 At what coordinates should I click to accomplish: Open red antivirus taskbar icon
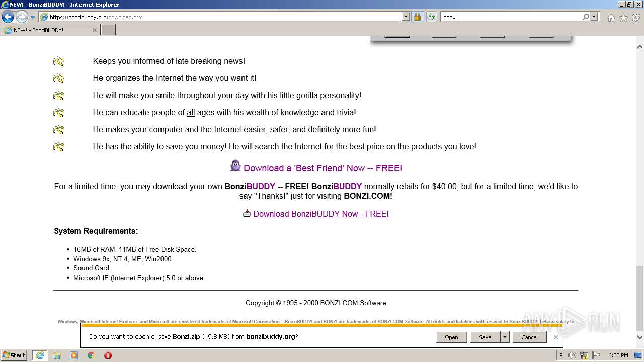(108, 355)
